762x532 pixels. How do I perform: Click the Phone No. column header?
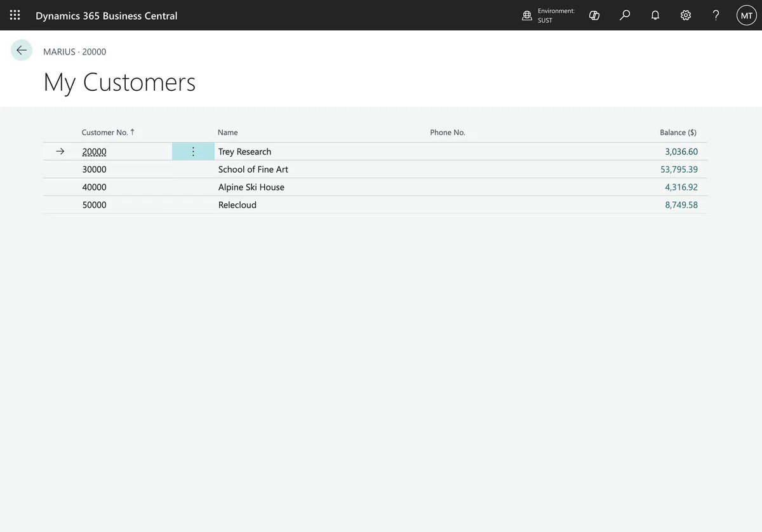[448, 132]
